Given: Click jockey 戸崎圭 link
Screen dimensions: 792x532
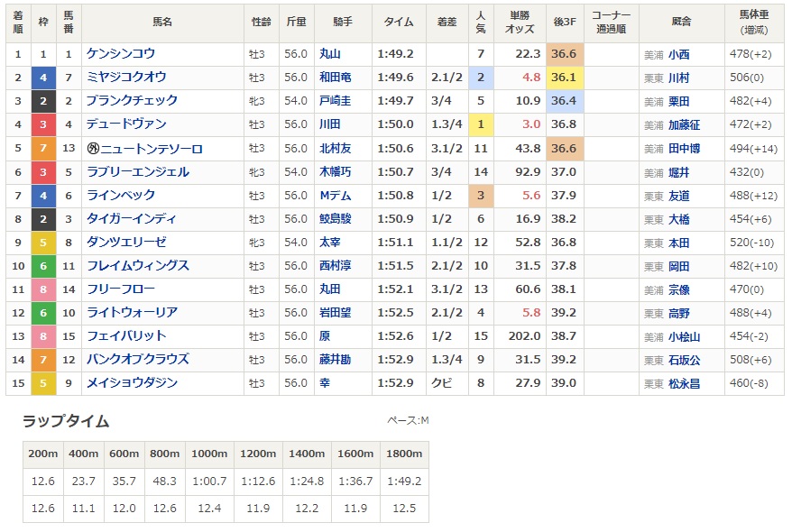Looking at the screenshot, I should point(335,101).
